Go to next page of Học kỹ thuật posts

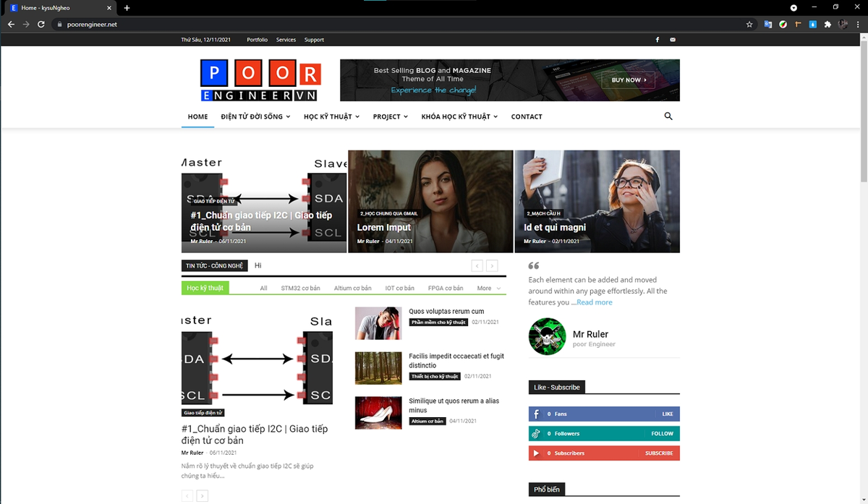(x=203, y=496)
